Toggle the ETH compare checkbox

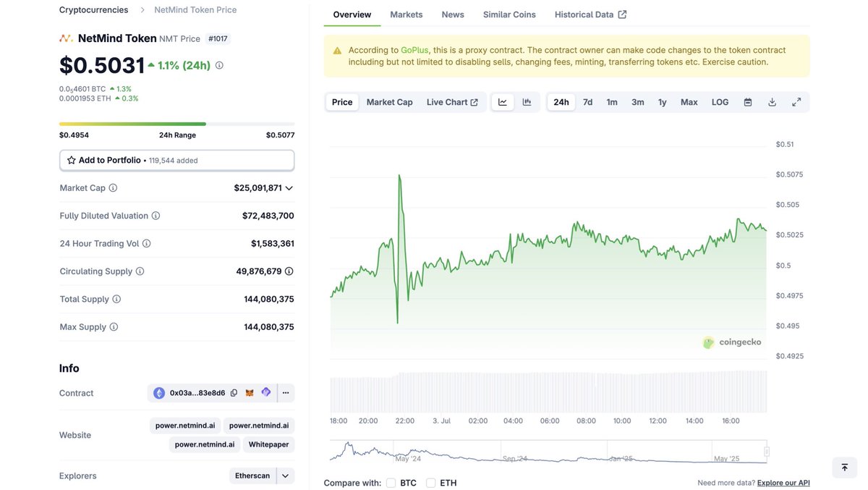pos(431,483)
